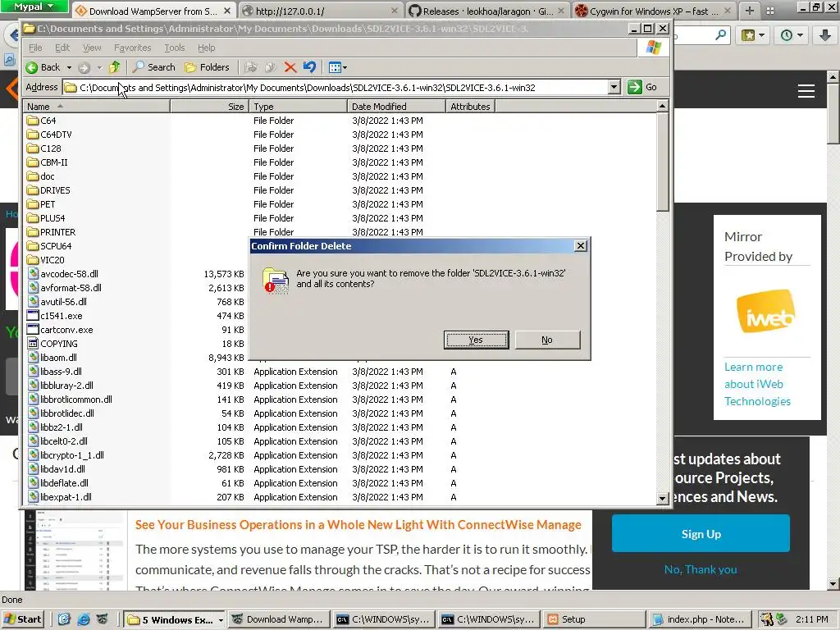Open the Back history dropdown arrow
The image size is (840, 630).
69,67
